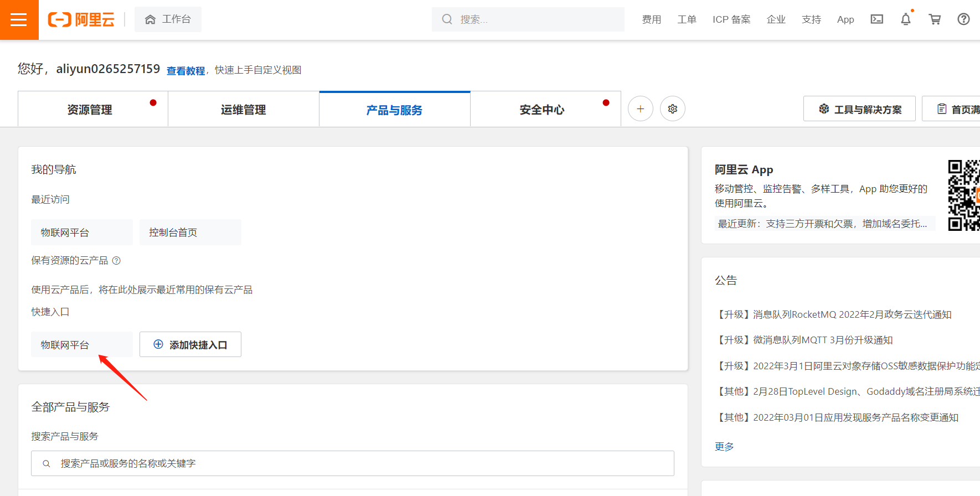This screenshot has width=980, height=496.
Task: Click the 阿里云 App QR code
Action: [964, 195]
